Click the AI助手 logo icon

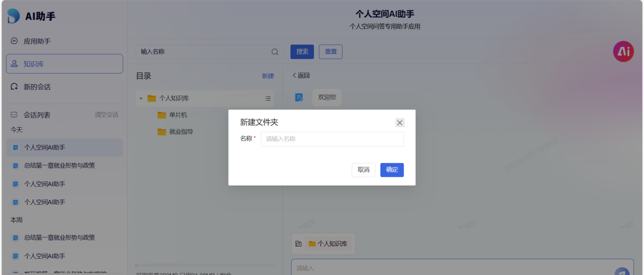click(14, 16)
